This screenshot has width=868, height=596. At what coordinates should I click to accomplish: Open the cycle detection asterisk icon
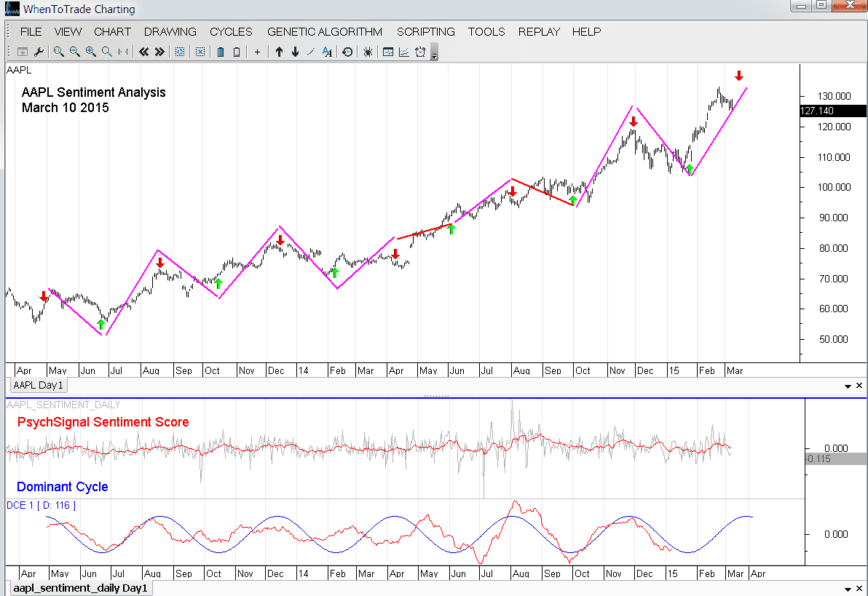[x=368, y=51]
